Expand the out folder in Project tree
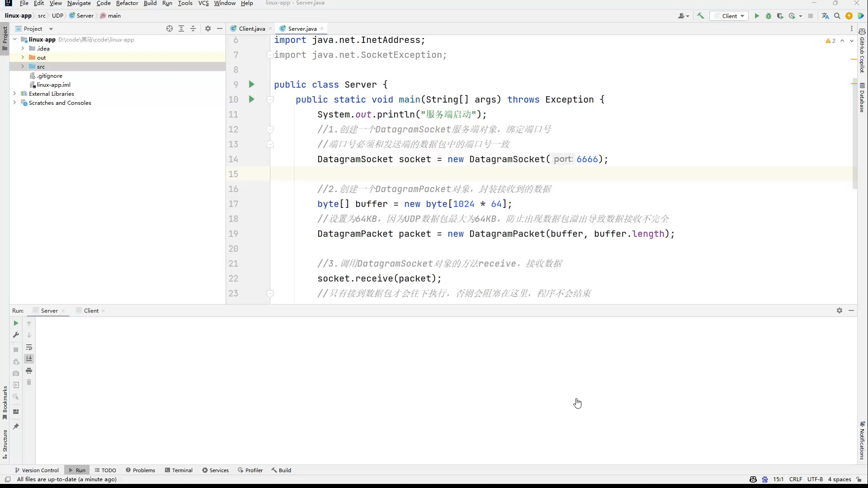The width and height of the screenshot is (868, 488). pos(22,56)
